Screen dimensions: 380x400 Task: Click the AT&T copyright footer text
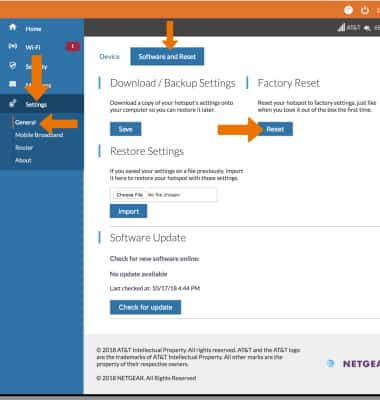(198, 357)
